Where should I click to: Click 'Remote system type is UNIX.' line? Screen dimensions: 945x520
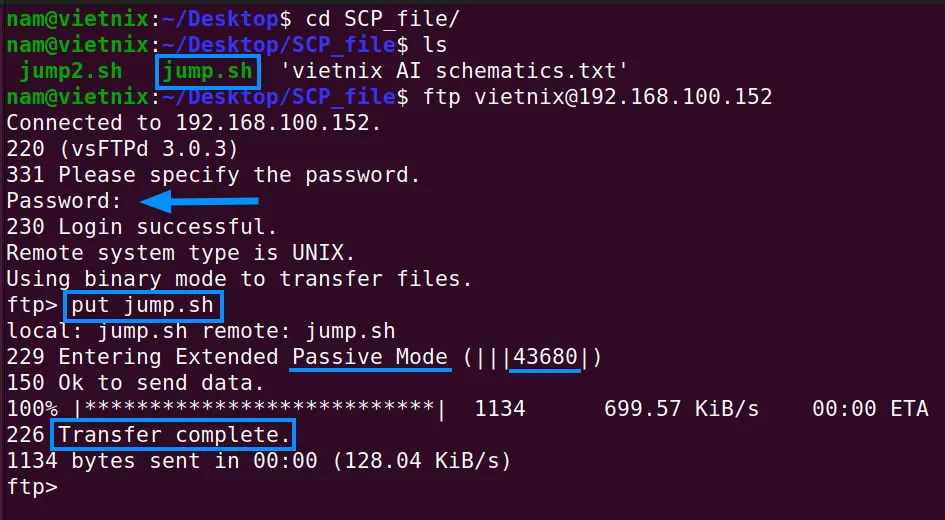click(x=181, y=253)
